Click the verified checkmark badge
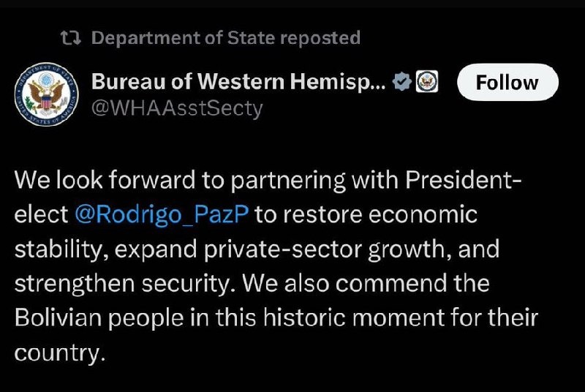 click(401, 83)
